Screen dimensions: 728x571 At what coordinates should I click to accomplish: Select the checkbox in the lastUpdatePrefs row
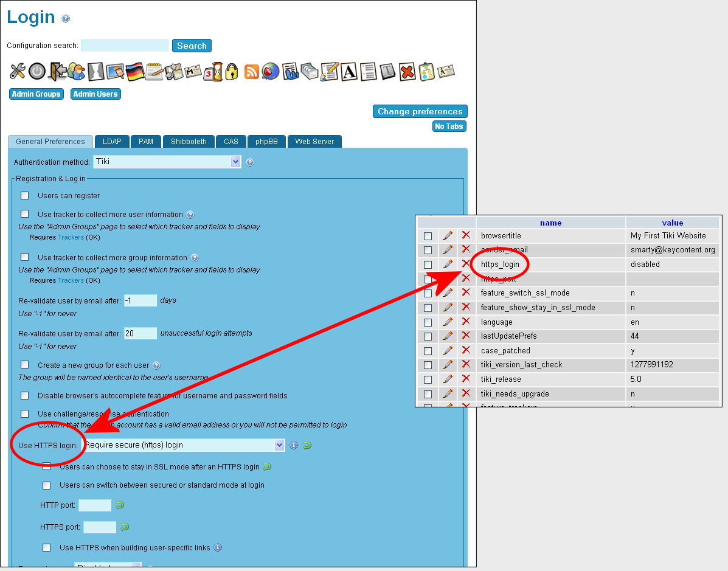tap(428, 336)
